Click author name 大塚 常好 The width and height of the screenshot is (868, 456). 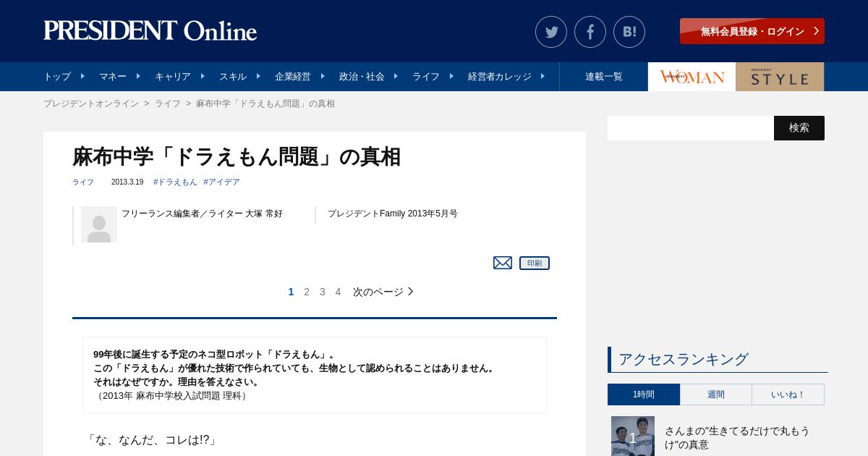pos(264,214)
